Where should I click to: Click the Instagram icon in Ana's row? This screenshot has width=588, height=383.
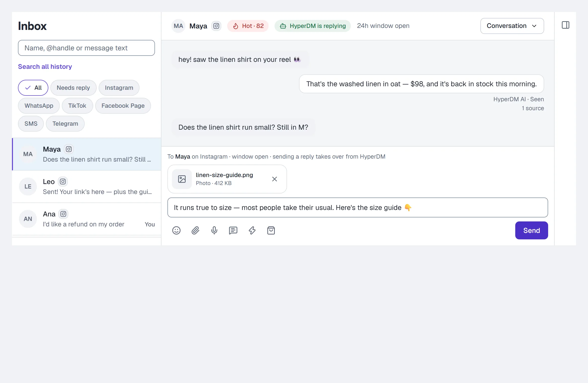63,214
